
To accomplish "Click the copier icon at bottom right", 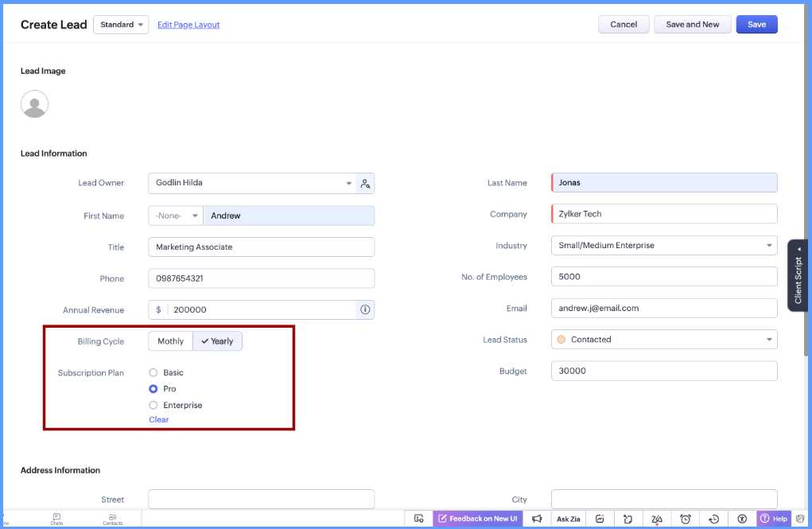I will coord(800,518).
